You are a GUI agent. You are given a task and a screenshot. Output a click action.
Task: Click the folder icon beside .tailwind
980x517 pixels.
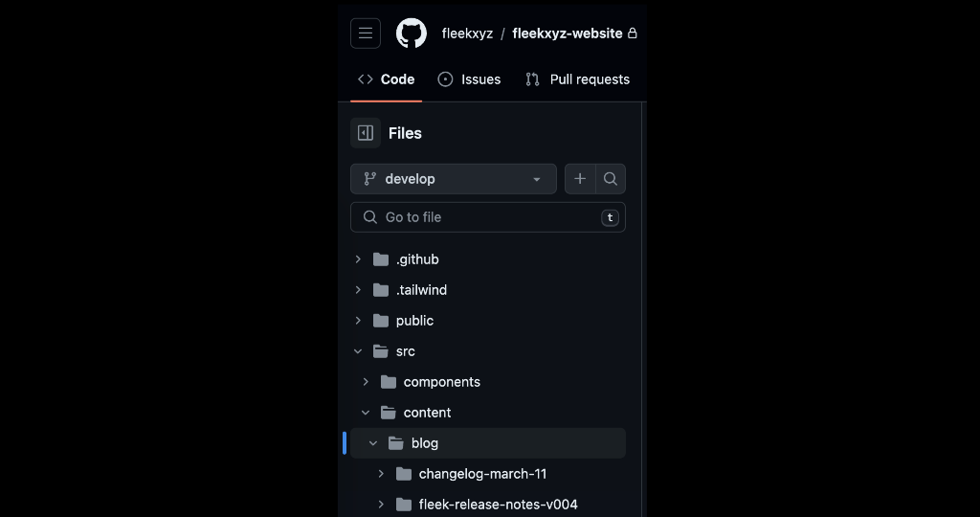381,289
